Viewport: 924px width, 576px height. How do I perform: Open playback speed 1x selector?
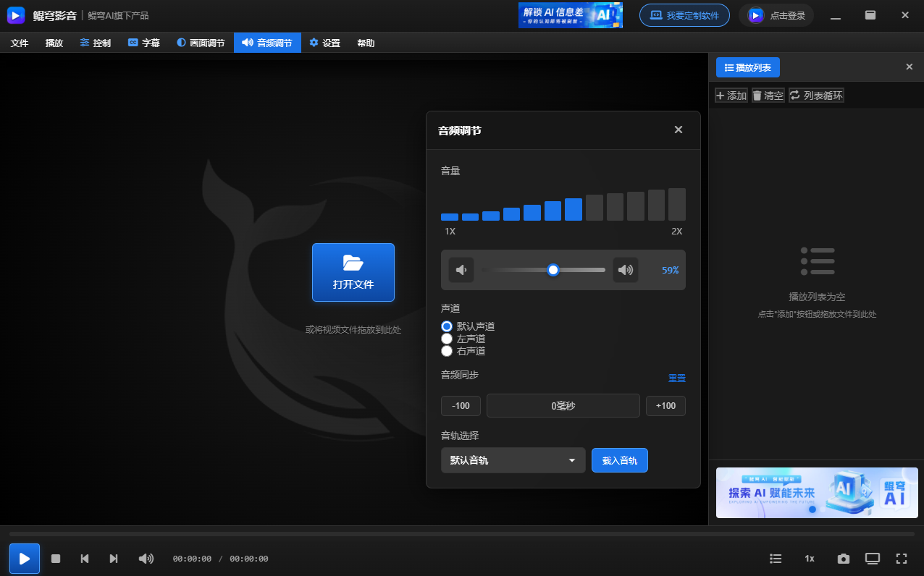coord(809,558)
